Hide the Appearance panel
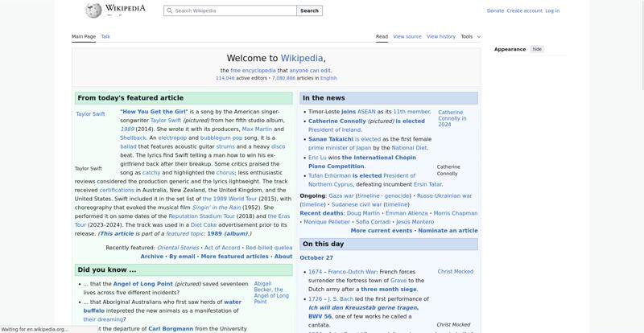This screenshot has height=333, width=644. coord(537,49)
